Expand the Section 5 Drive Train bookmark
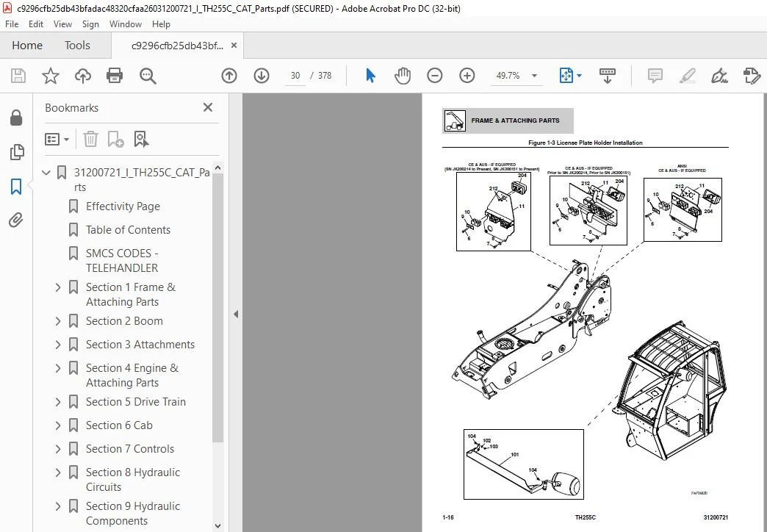Screen dimensions: 767x532 click(x=58, y=402)
